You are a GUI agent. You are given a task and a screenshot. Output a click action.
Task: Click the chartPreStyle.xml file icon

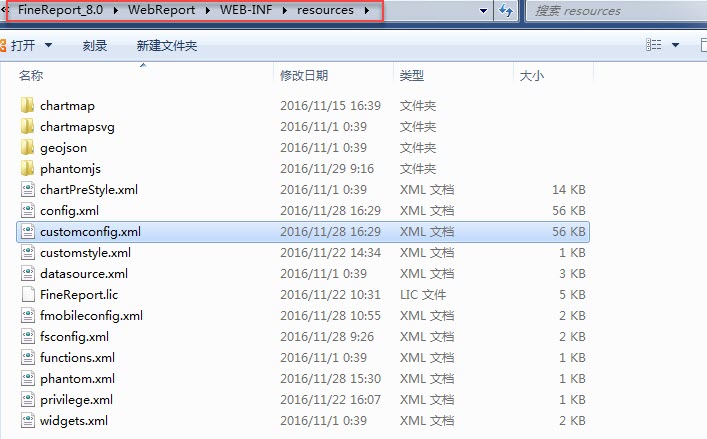pos(28,190)
